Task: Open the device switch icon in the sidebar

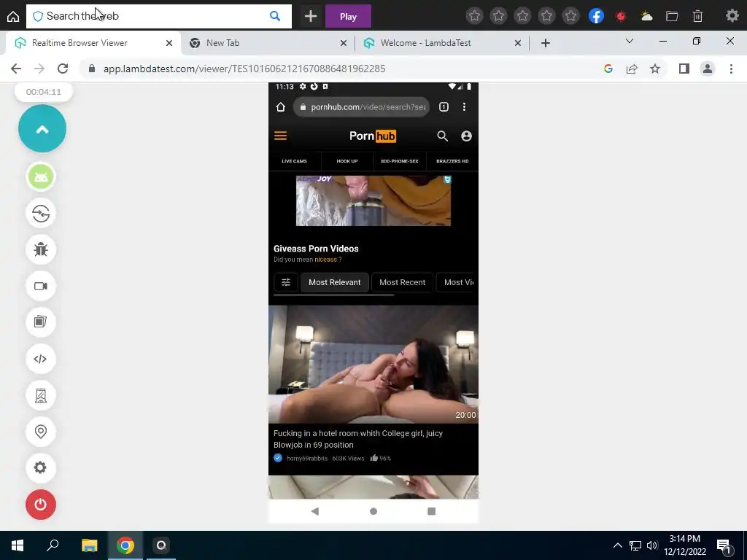Action: coord(41,214)
